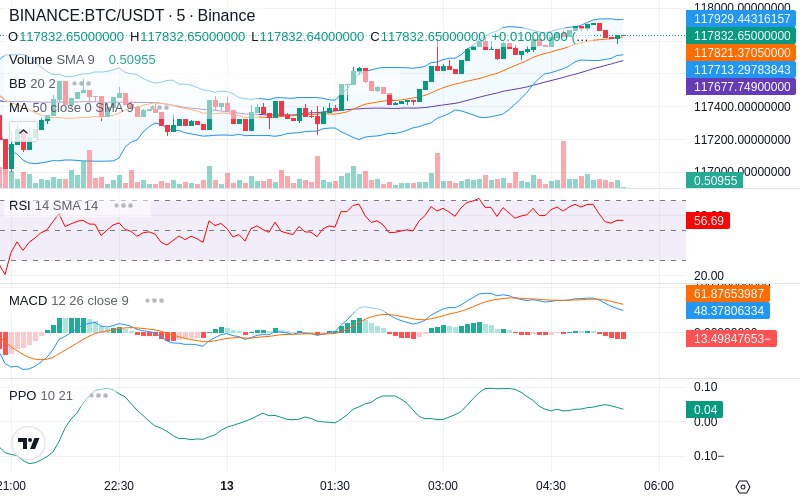Click the green 117832.65 last price label
The width and height of the screenshot is (800, 500).
(742, 36)
